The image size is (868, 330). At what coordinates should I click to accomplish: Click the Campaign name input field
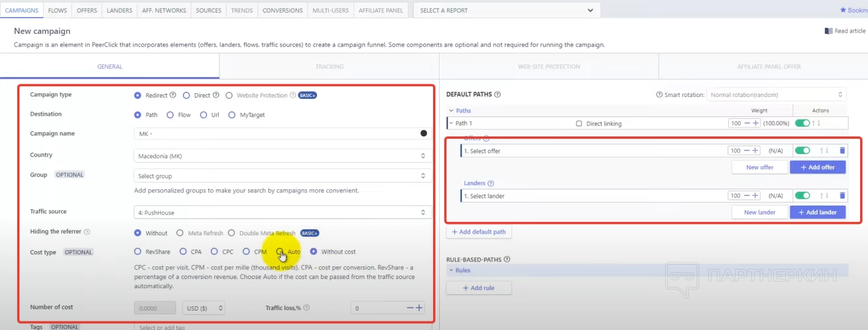coord(282,133)
